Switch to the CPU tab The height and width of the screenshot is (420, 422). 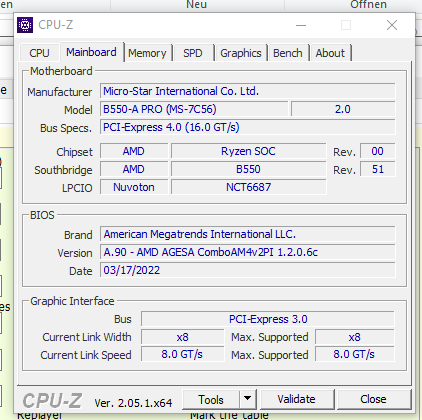point(39,53)
